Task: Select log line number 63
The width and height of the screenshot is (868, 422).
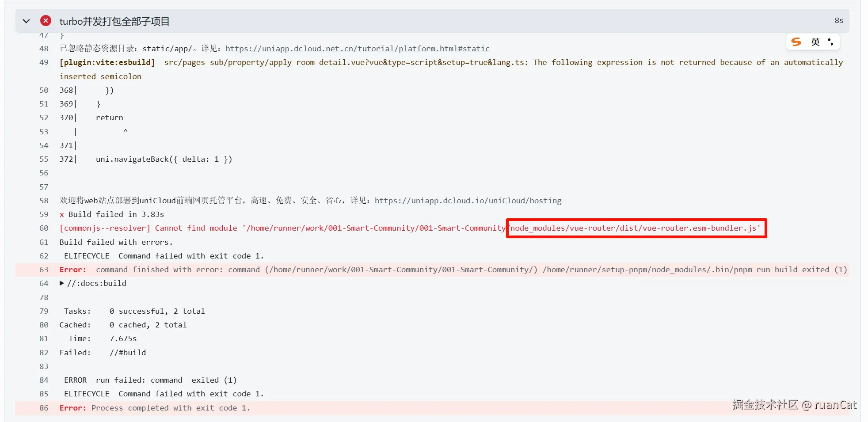Action: (x=44, y=270)
